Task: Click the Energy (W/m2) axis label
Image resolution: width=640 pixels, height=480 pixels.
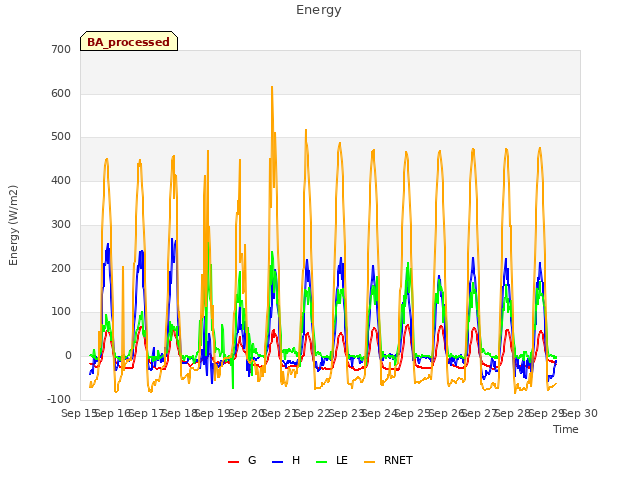Action: (x=13, y=225)
